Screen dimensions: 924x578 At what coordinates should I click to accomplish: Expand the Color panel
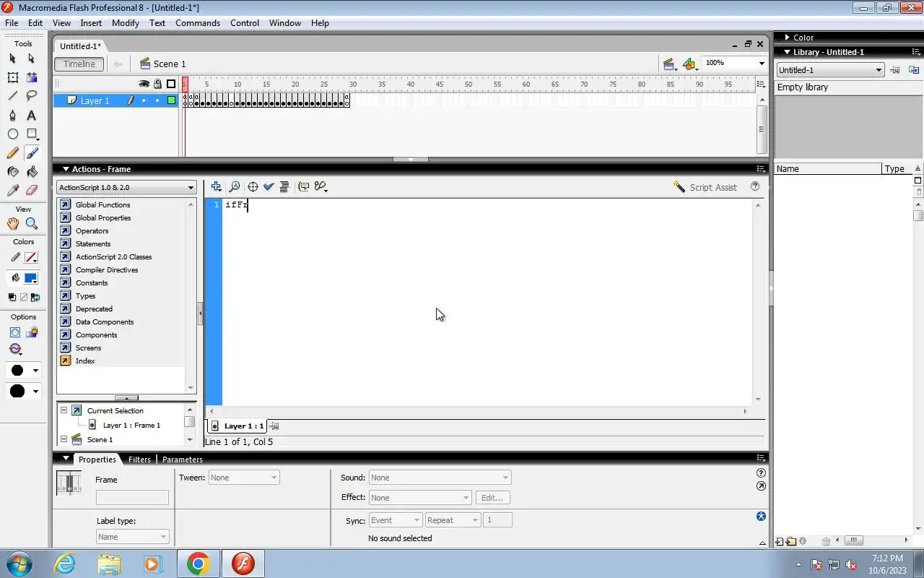tap(787, 38)
